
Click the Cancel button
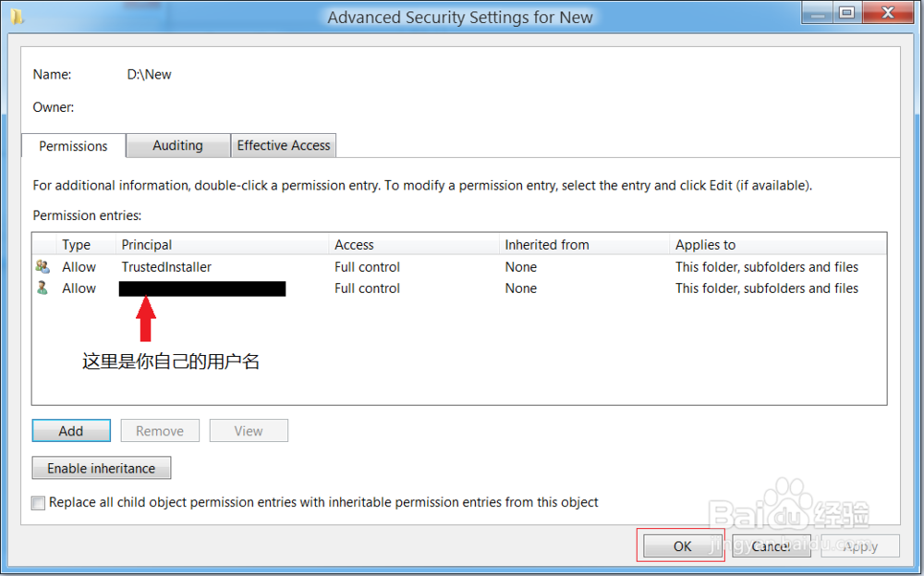[771, 546]
